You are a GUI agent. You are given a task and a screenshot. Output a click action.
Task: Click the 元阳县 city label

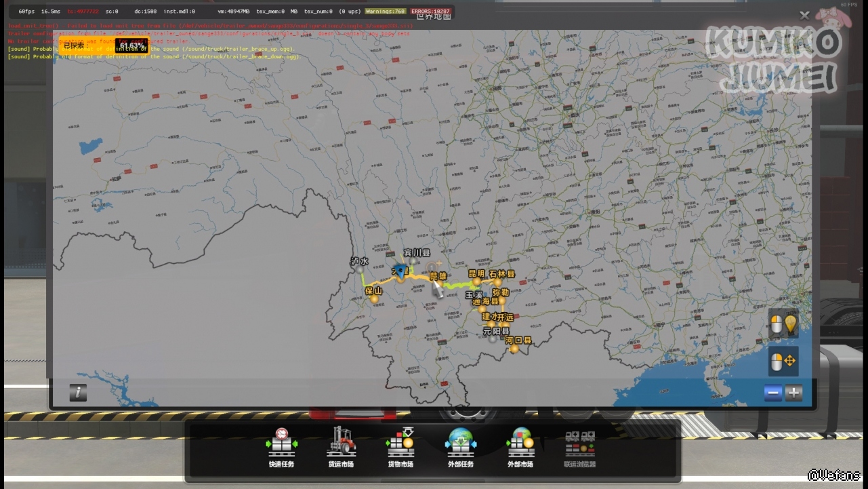click(x=496, y=331)
